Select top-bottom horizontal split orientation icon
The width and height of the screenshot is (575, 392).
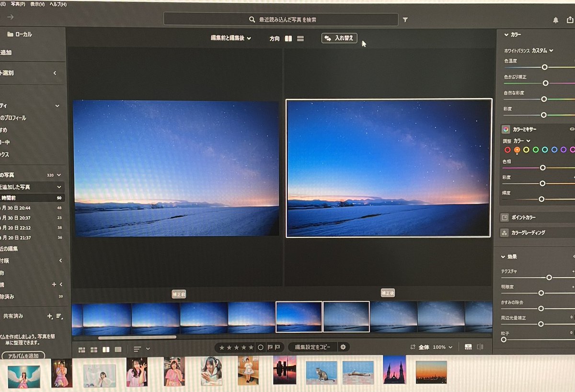(300, 39)
